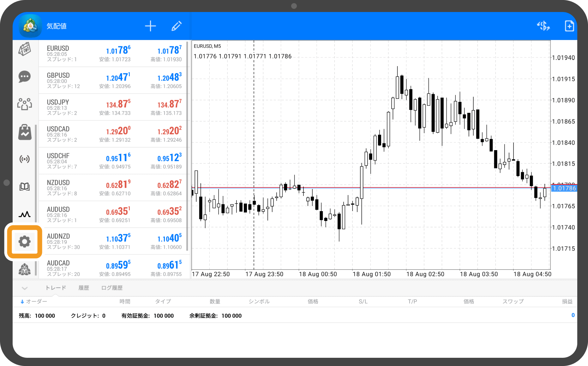588x366 pixels.
Task: Select the EURUSD quote row
Action: click(x=114, y=53)
